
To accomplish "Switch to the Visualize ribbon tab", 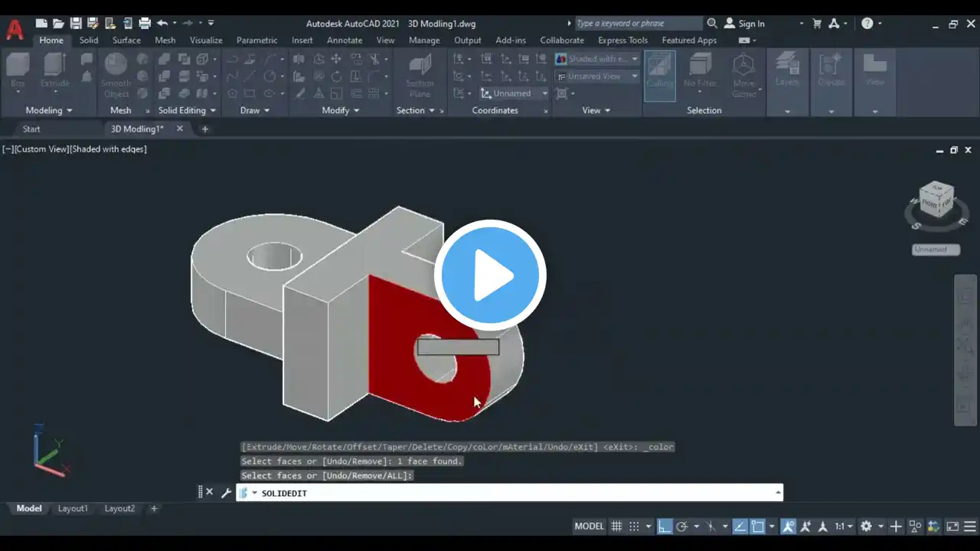I will [205, 40].
